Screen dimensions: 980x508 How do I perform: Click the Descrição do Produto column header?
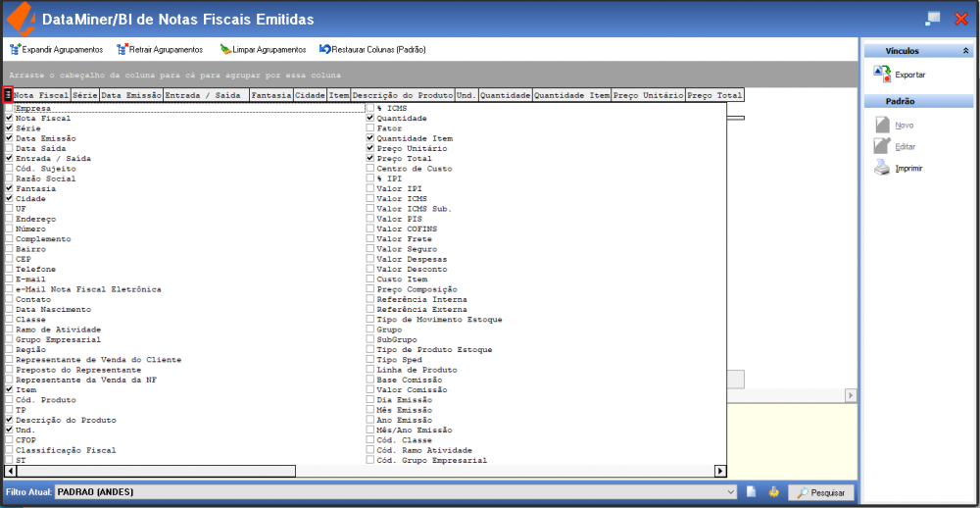tap(403, 95)
